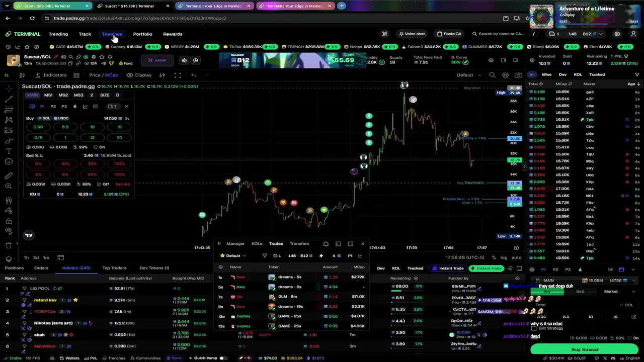
Task: Switch to the Top Traders tab
Action: (114, 268)
